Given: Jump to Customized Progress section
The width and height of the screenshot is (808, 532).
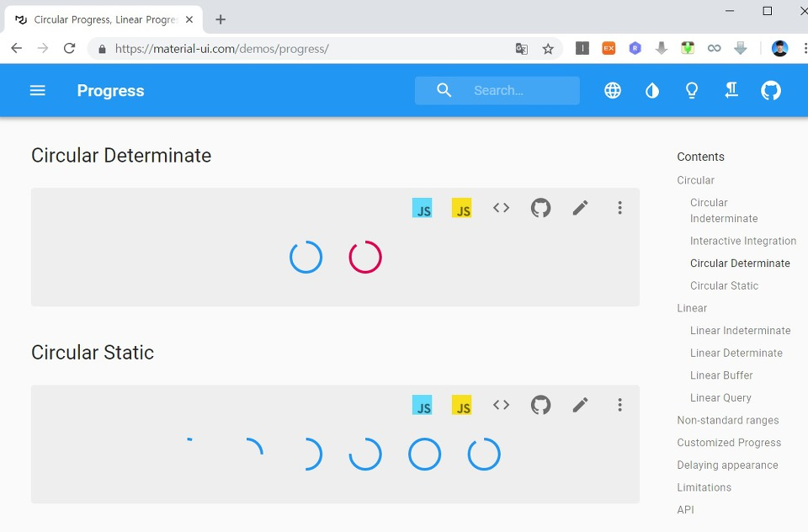Looking at the screenshot, I should (729, 442).
